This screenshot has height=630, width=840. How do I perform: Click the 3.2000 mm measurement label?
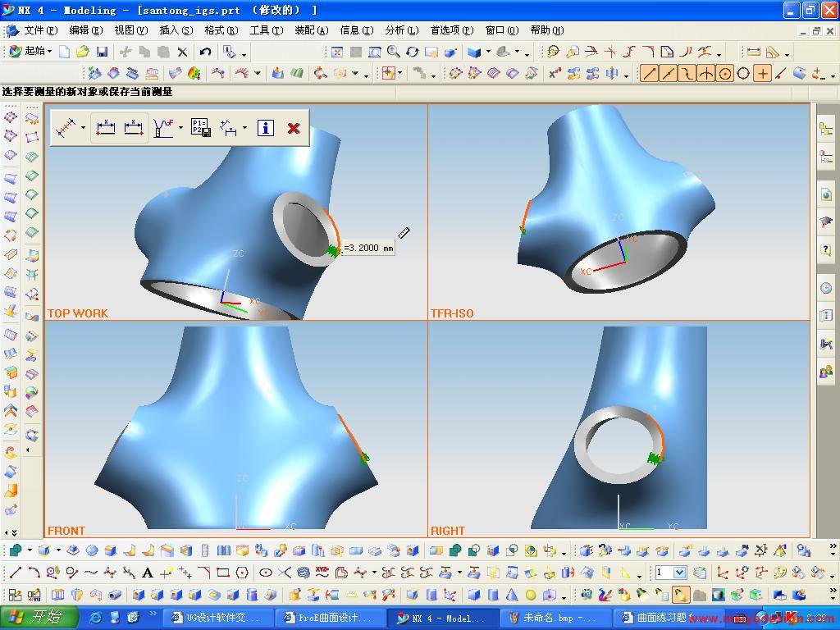368,248
